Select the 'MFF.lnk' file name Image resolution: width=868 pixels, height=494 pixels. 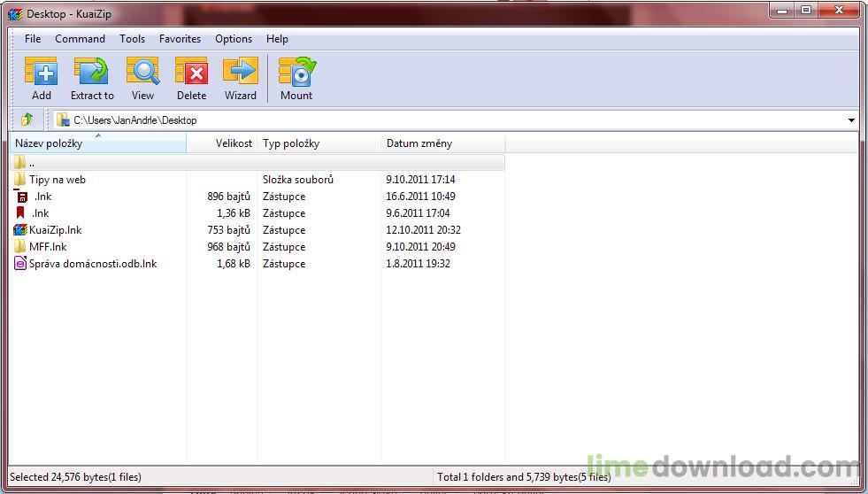tap(48, 247)
